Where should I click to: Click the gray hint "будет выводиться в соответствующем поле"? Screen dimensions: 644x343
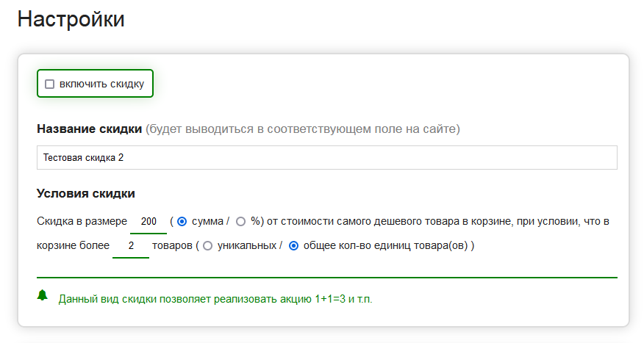(302, 129)
